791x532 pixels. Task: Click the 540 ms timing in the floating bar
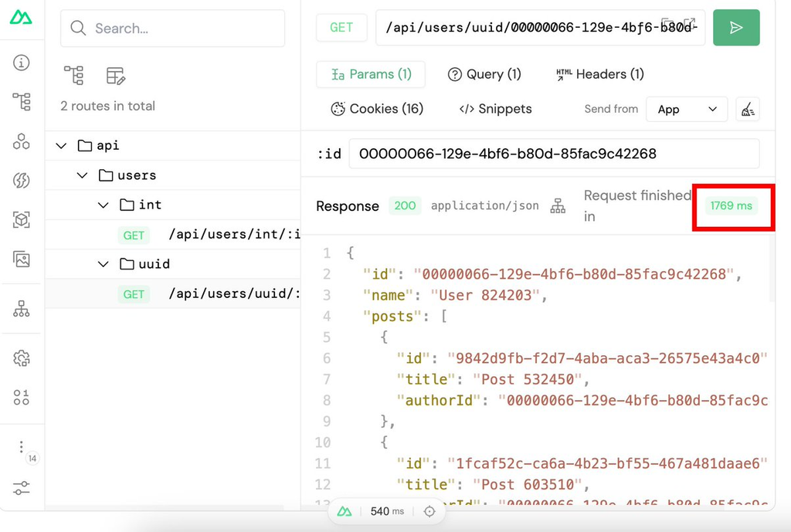[387, 511]
